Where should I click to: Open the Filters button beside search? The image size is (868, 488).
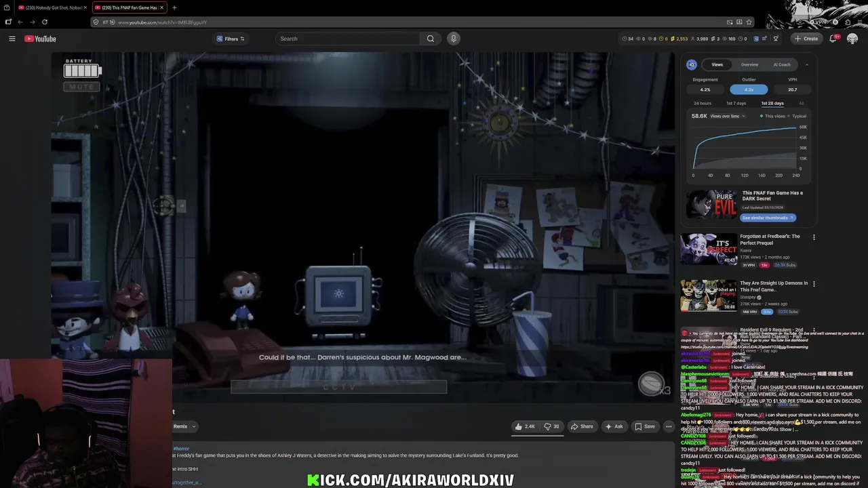231,39
